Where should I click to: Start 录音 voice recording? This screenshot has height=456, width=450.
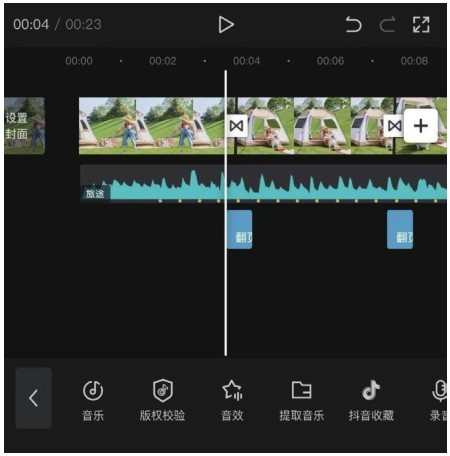point(438,400)
